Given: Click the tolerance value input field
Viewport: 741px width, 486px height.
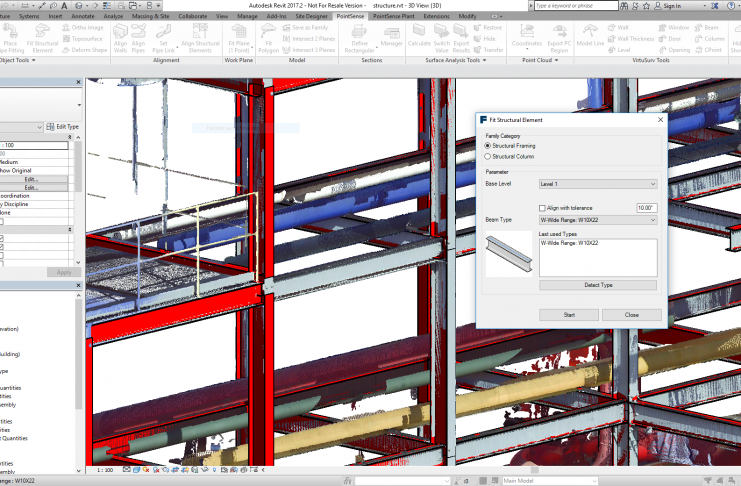Looking at the screenshot, I should [x=645, y=207].
